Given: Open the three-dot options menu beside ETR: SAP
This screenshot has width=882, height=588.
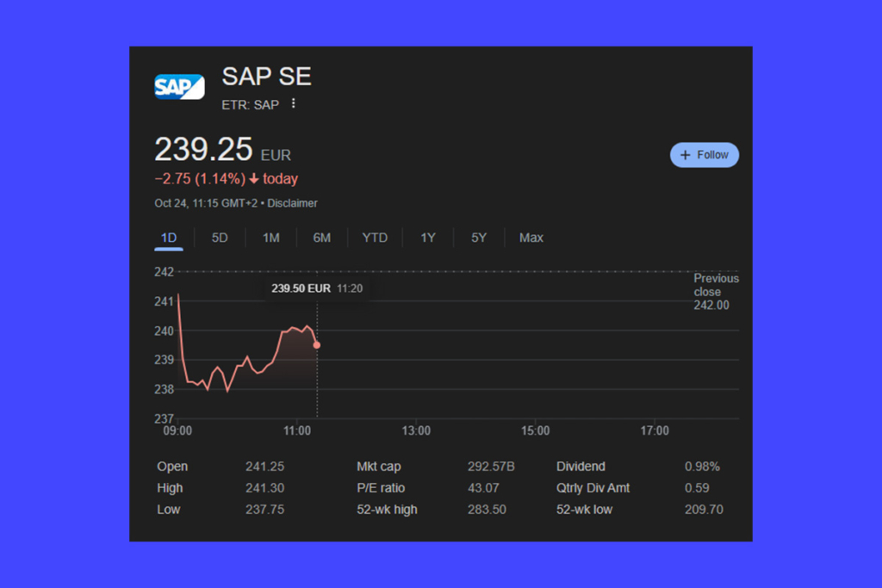Looking at the screenshot, I should pos(292,104).
